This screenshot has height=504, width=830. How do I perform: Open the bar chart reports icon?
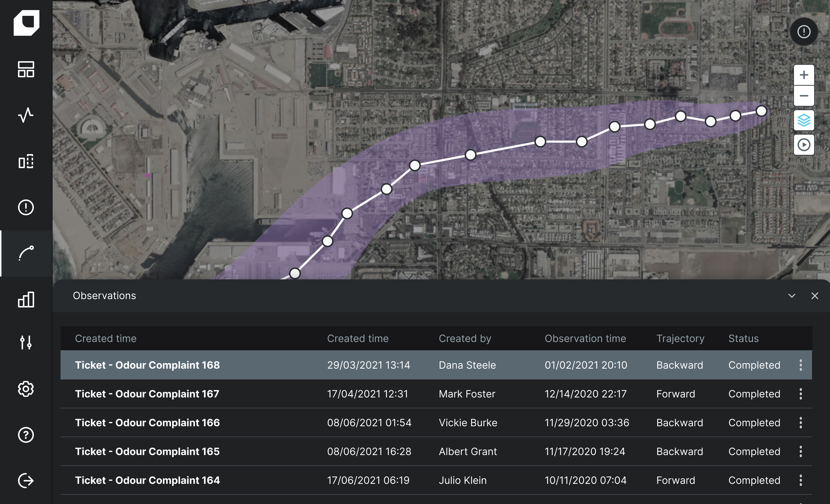[x=26, y=299]
